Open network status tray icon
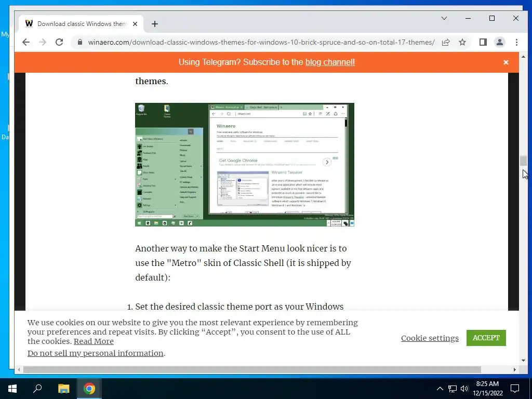Viewport: 532px width, 399px height. tap(453, 389)
